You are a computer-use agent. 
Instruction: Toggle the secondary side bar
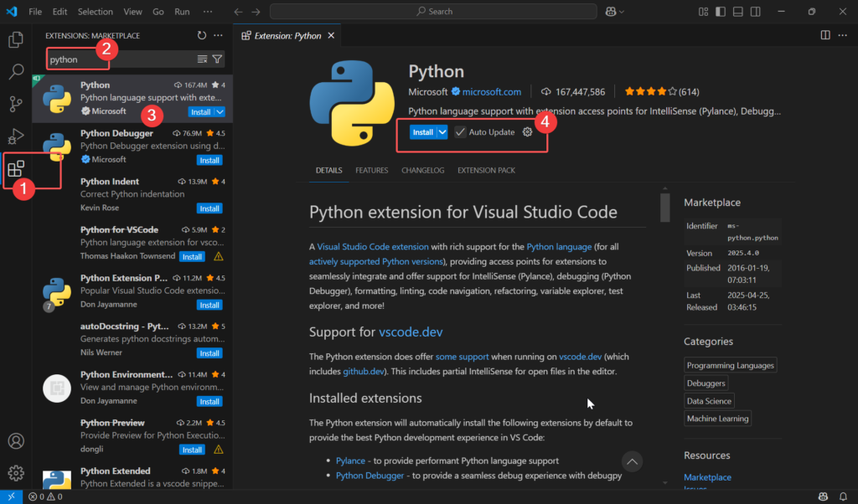point(755,12)
